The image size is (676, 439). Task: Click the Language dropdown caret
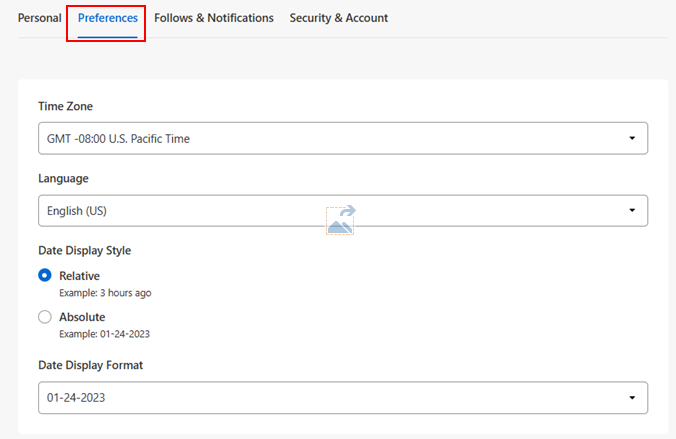point(632,210)
